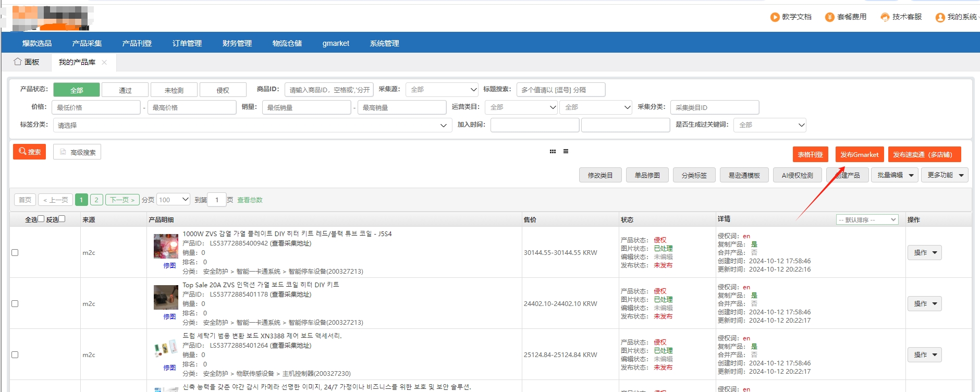
Task: Select row checkbox for LS53772885401178
Action: pyautogui.click(x=15, y=303)
